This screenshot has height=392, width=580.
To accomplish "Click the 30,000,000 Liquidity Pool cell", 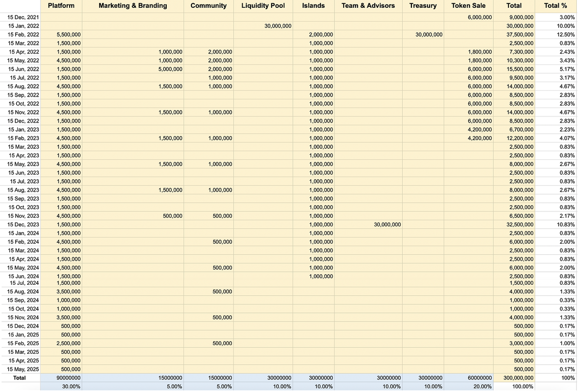I will [x=278, y=26].
